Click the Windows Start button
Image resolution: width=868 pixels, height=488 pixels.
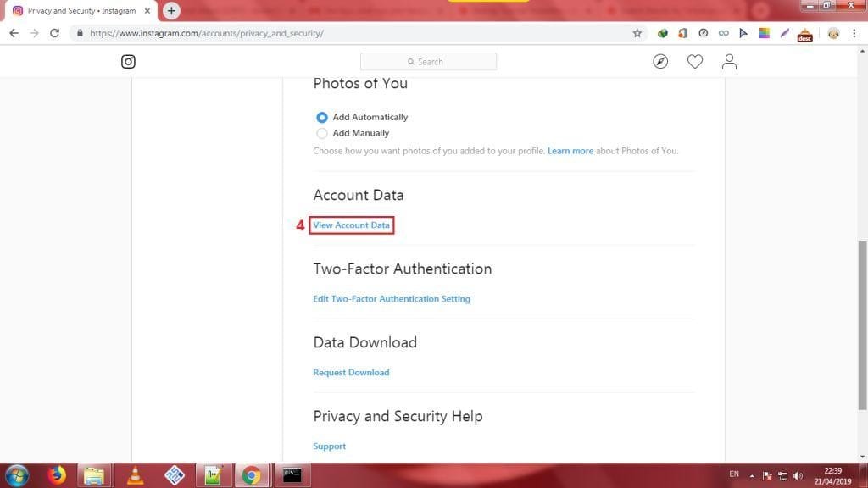pyautogui.click(x=17, y=475)
